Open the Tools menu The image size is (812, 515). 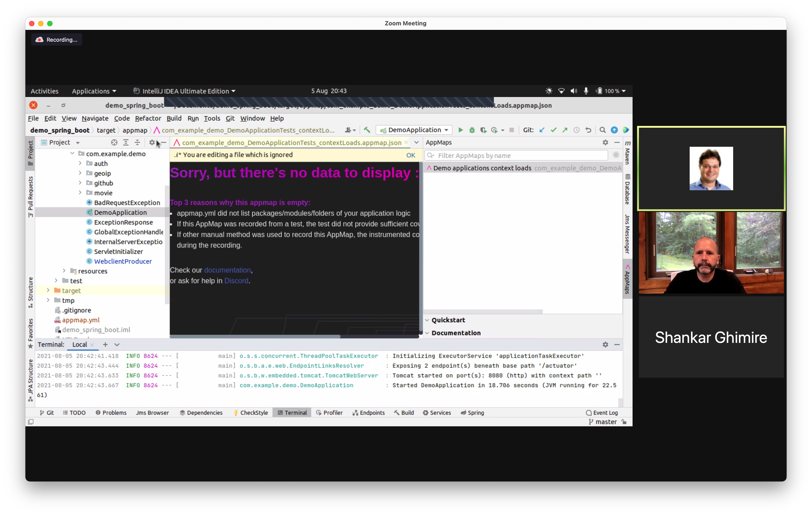(x=212, y=118)
